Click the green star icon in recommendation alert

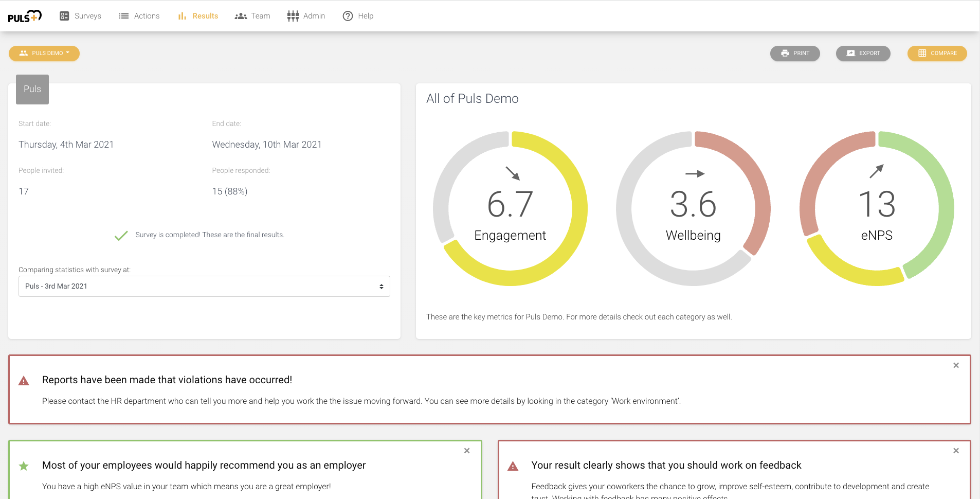click(x=24, y=466)
